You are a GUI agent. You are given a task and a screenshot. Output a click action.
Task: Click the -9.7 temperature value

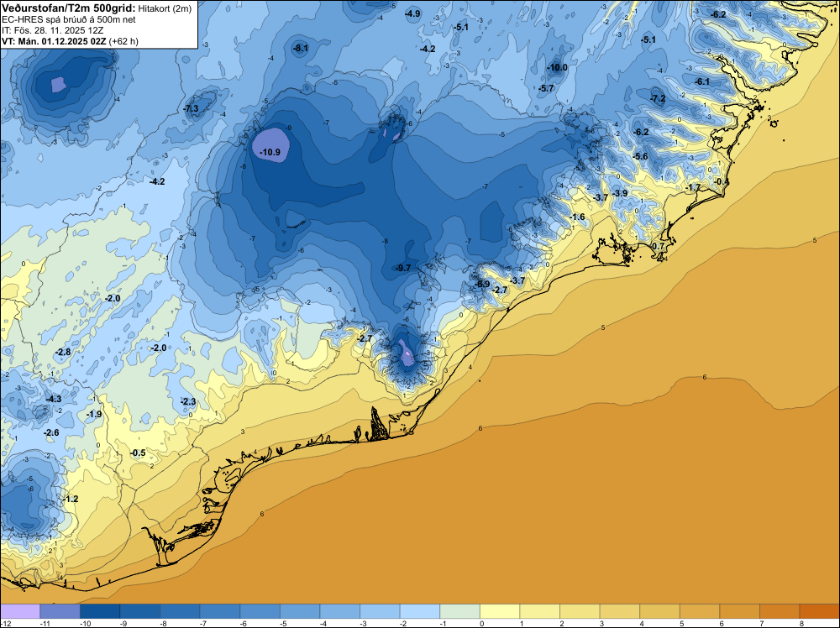[x=403, y=268]
